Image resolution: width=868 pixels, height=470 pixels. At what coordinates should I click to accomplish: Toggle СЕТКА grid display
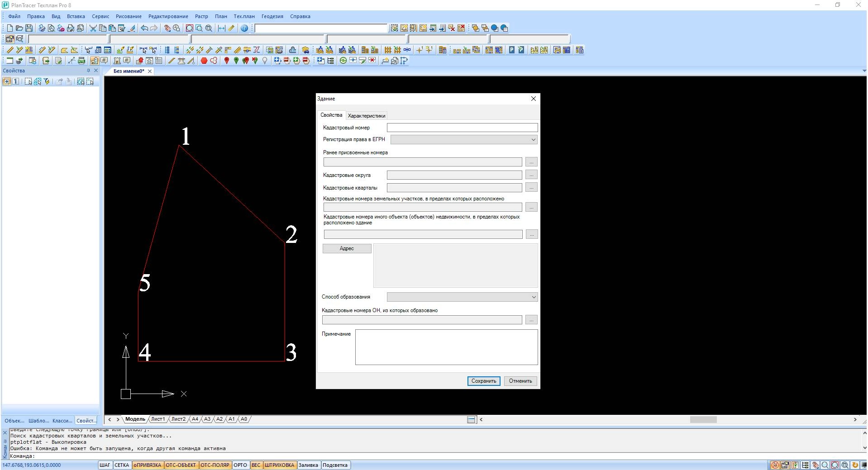(122, 465)
